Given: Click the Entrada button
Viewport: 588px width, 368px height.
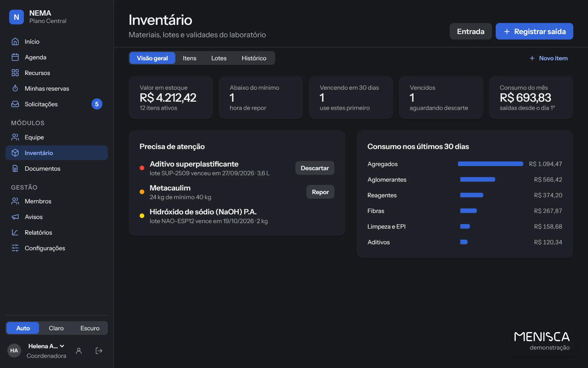Looking at the screenshot, I should [471, 31].
